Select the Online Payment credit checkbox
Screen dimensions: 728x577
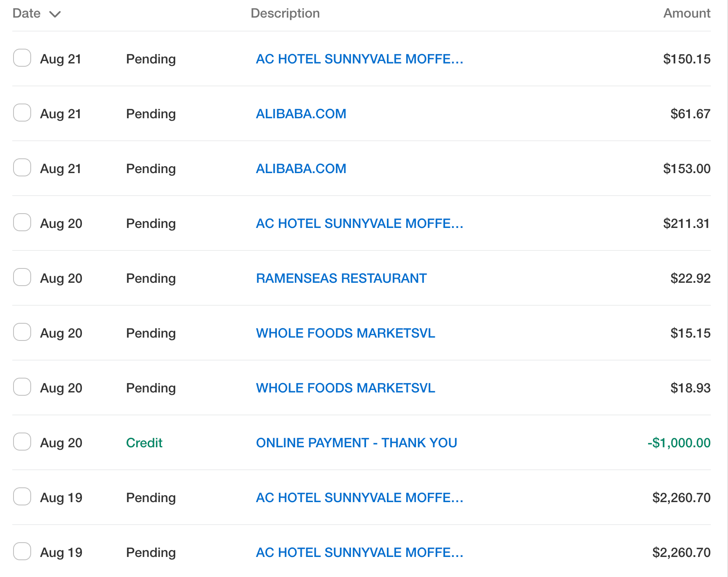[22, 442]
